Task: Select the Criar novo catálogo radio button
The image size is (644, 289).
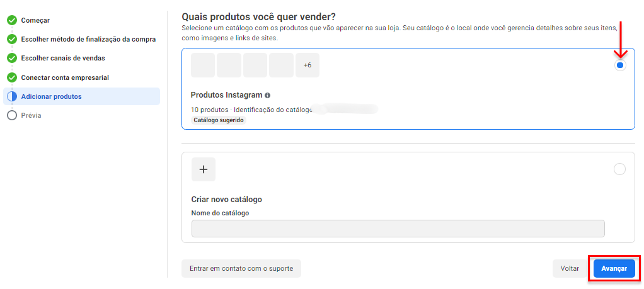Action: (x=619, y=169)
